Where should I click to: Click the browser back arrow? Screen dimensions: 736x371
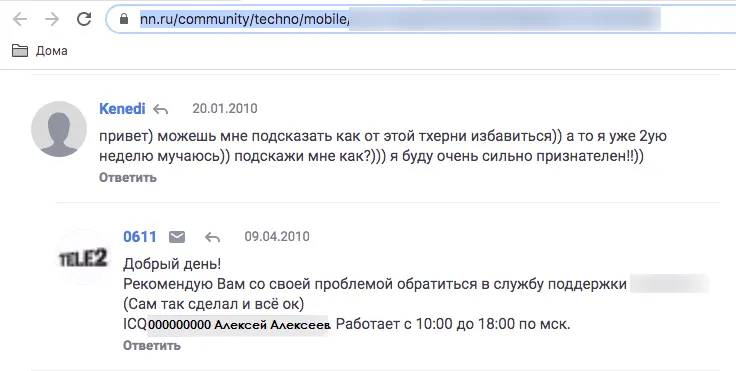coord(20,19)
